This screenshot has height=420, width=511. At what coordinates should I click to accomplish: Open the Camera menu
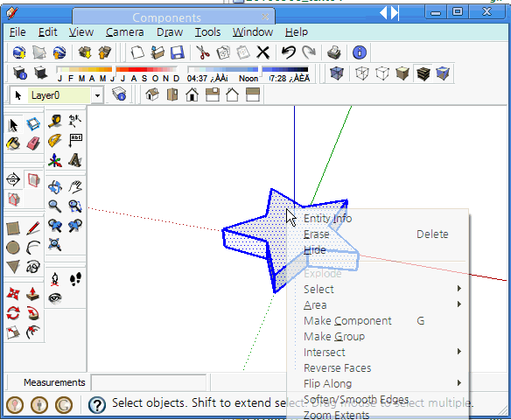[124, 32]
